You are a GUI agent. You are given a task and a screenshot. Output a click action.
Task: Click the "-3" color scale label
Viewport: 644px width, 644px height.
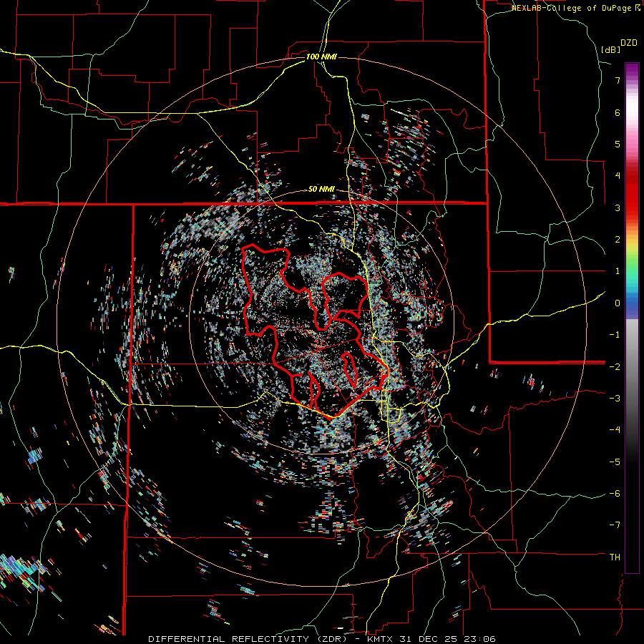pos(615,399)
